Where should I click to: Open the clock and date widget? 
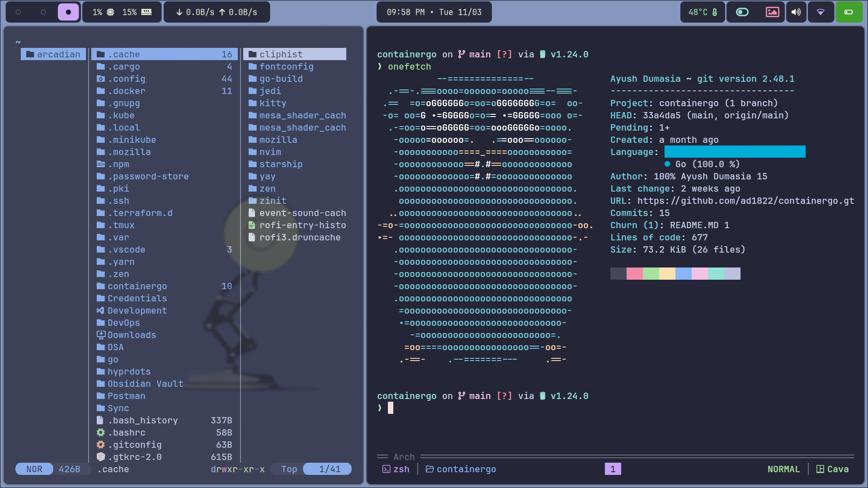point(434,12)
